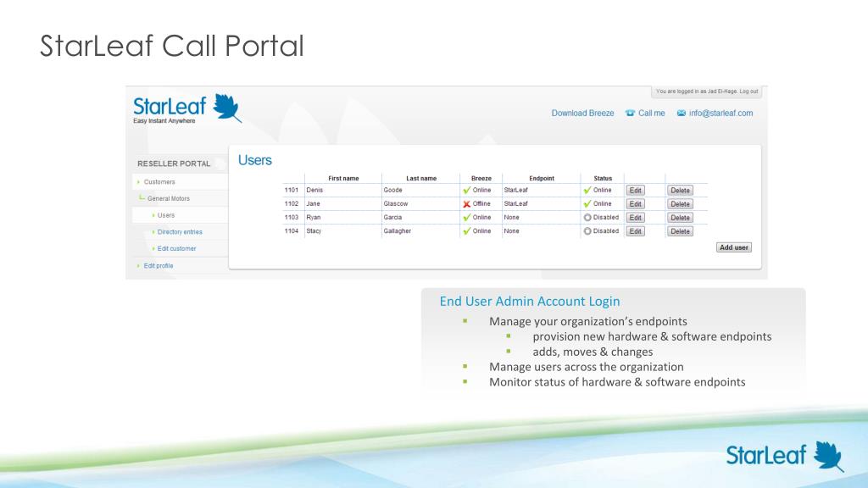The image size is (868, 488).
Task: Click first name Ryan
Action: click(x=314, y=218)
